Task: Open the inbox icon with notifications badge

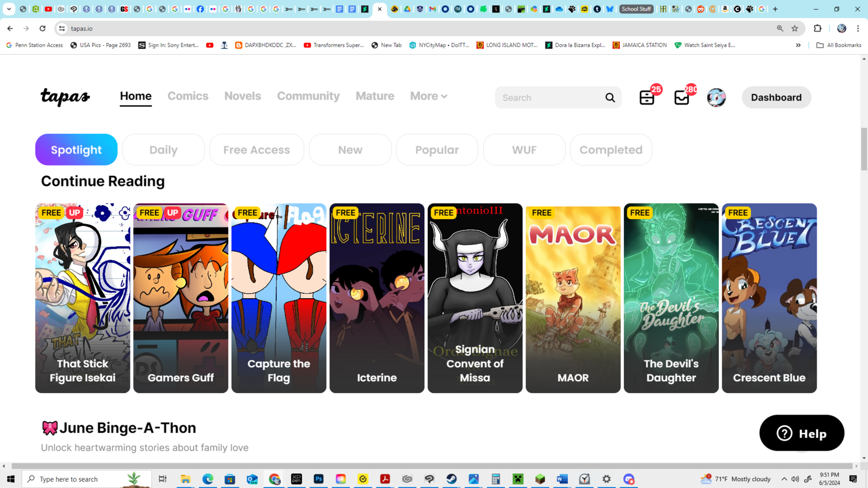Action: 682,98
